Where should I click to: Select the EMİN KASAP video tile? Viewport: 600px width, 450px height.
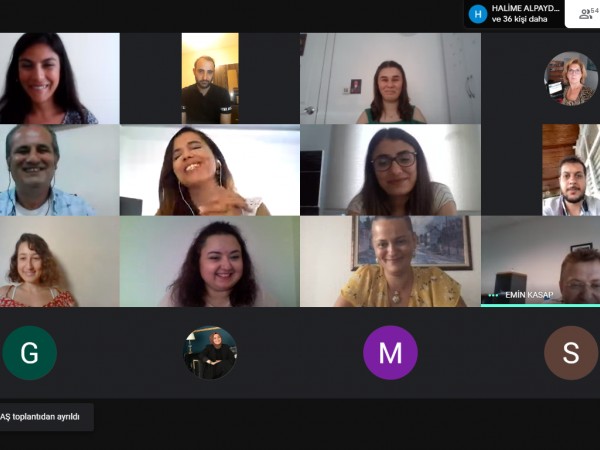click(540, 261)
